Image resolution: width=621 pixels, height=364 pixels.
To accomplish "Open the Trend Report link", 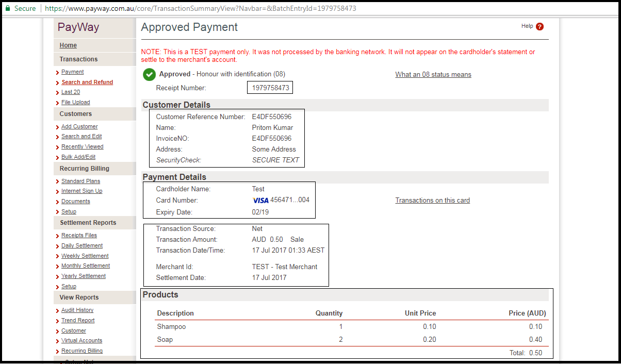I will coord(77,320).
